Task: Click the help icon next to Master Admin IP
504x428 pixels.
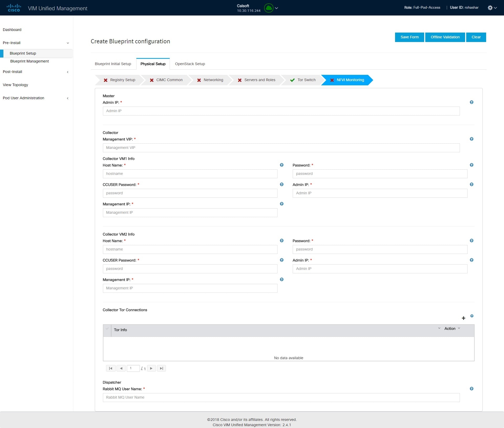Action: [x=471, y=102]
